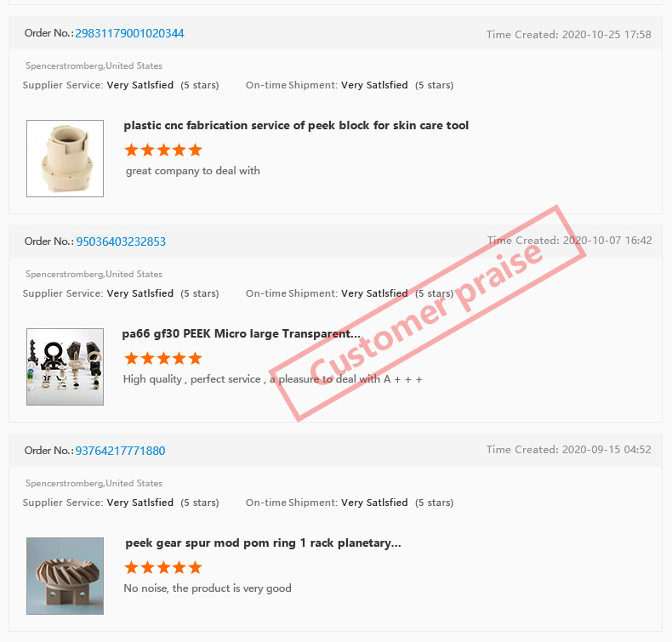Viewport: 672px width, 642px height.
Task: Open 'pa66 gf30 PEEK Micro large Transparent' title
Action: (x=242, y=333)
